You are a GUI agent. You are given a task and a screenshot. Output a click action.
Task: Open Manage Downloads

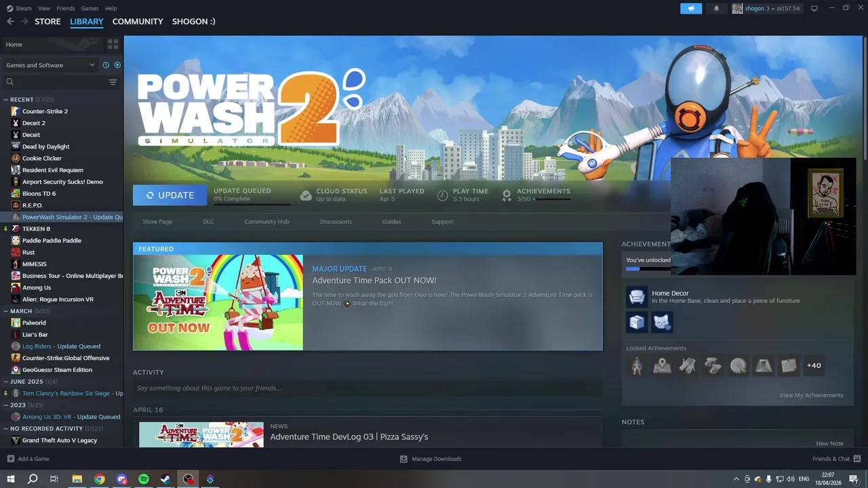pos(431,459)
